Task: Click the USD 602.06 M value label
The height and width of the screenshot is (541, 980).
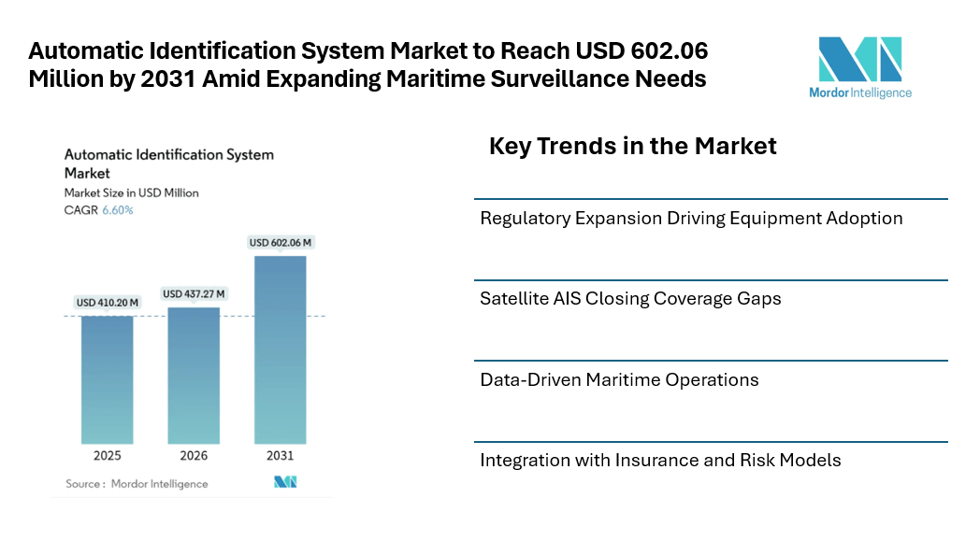Action: [281, 243]
